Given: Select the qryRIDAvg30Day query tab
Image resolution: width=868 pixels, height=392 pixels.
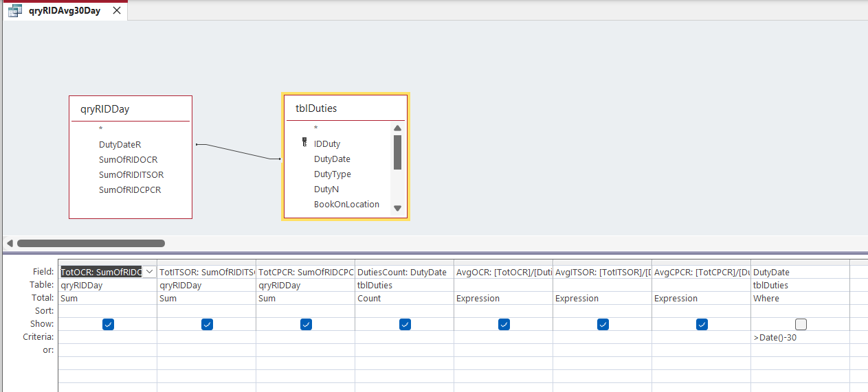Looking at the screenshot, I should point(65,10).
